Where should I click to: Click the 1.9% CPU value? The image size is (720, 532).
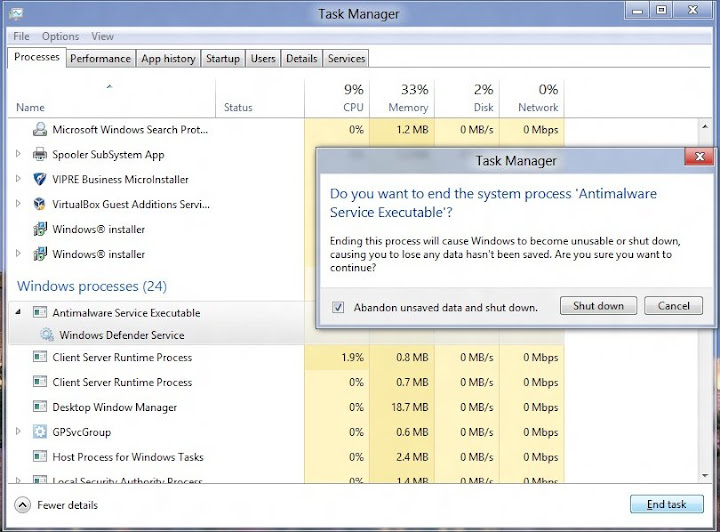tap(353, 357)
